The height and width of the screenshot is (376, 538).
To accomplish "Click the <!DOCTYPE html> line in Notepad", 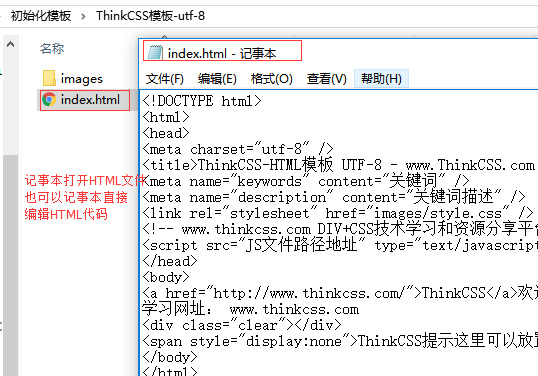I will [x=202, y=101].
